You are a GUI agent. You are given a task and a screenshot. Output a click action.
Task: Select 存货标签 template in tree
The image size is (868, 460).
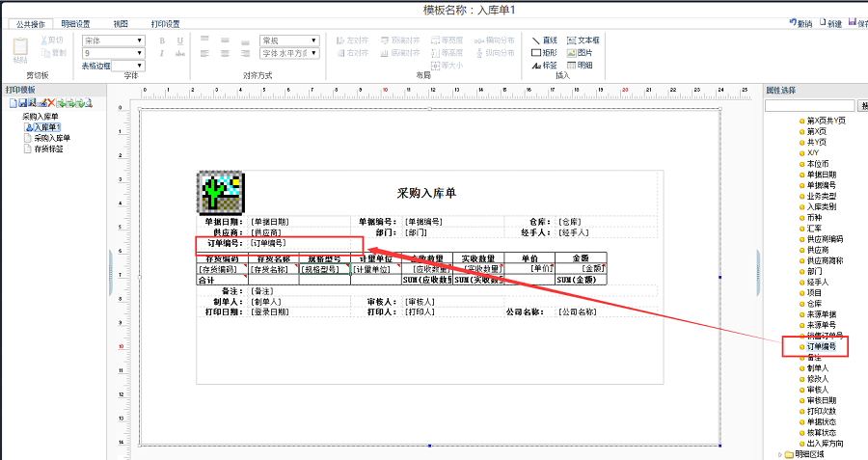pos(49,149)
